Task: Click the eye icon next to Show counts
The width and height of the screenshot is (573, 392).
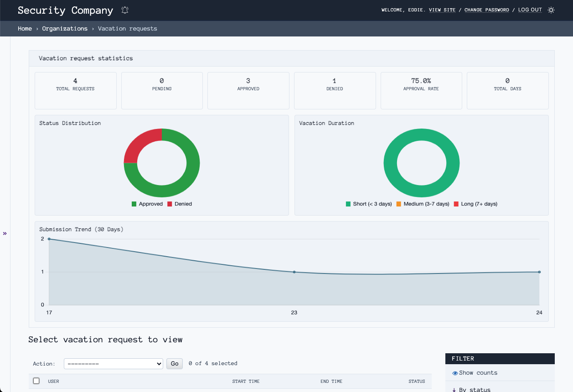Action: pyautogui.click(x=454, y=372)
